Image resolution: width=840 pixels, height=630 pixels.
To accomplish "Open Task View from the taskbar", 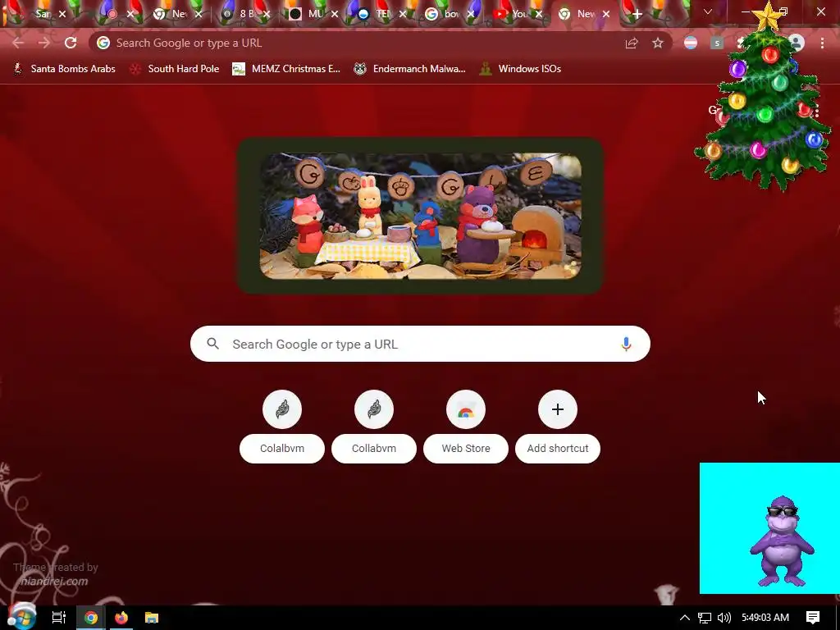I will click(59, 618).
